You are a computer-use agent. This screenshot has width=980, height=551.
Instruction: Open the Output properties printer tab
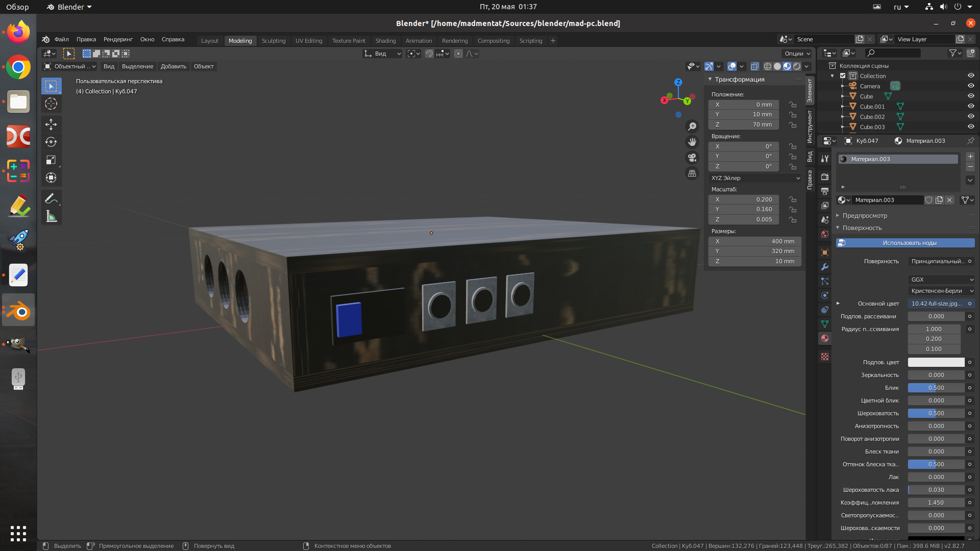click(825, 191)
